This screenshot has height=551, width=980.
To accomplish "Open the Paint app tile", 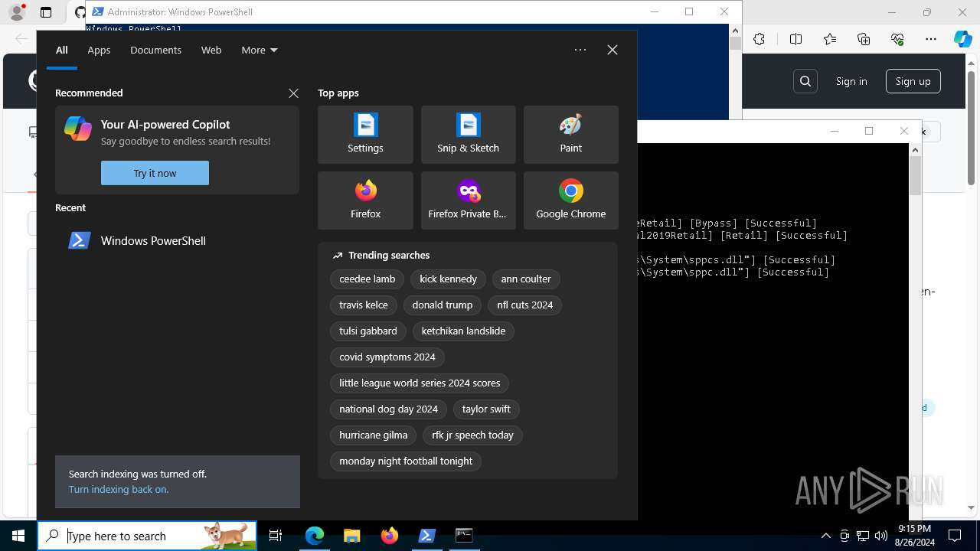I will (x=570, y=135).
